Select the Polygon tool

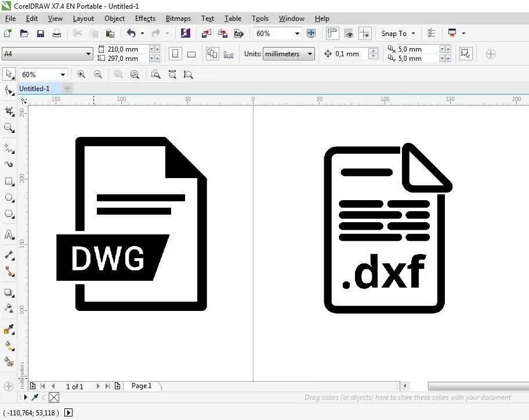(x=9, y=214)
